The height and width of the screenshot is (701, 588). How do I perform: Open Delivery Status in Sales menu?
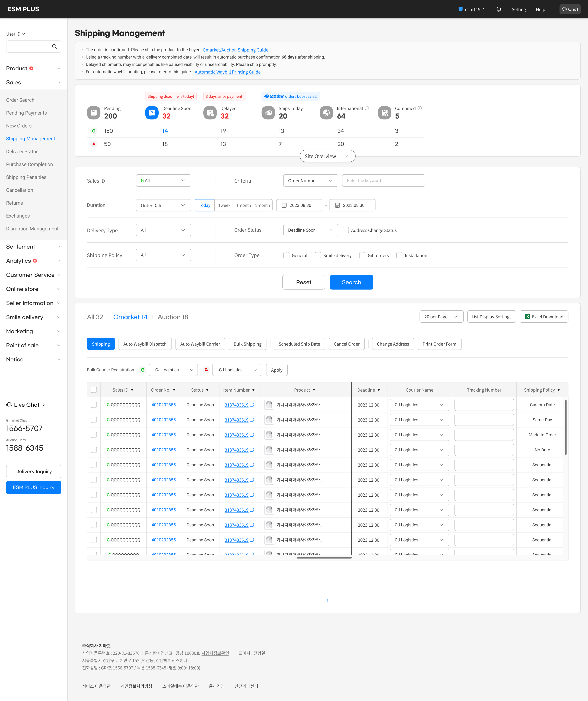click(x=22, y=152)
